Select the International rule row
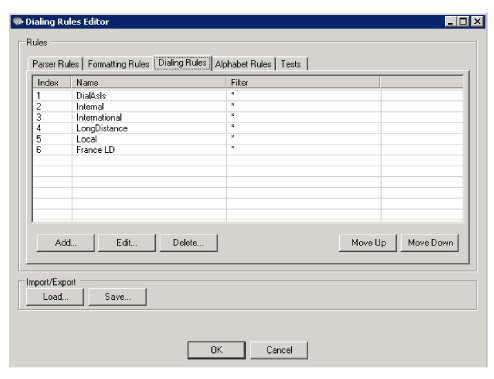Screen dimensions: 494x379 pyautogui.click(x=248, y=117)
